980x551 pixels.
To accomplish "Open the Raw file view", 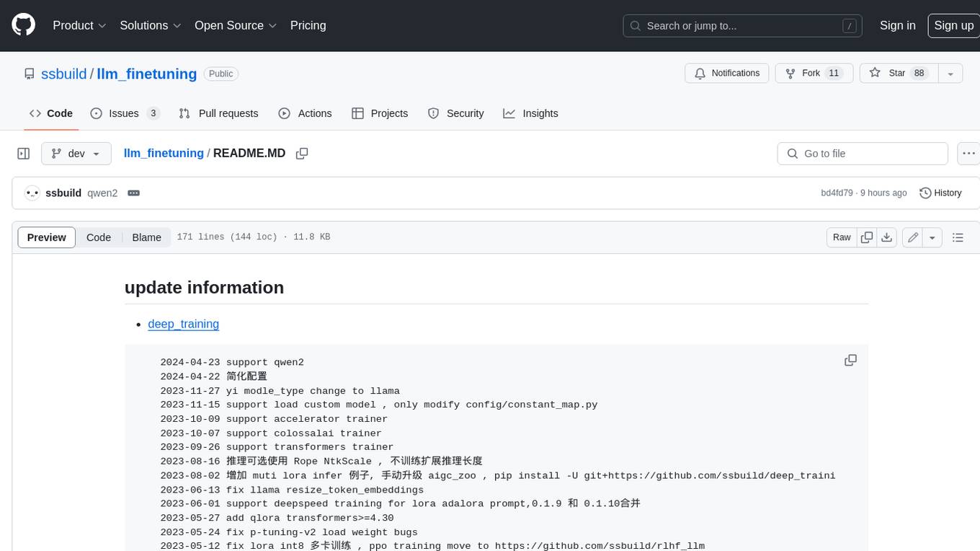I will coord(842,237).
